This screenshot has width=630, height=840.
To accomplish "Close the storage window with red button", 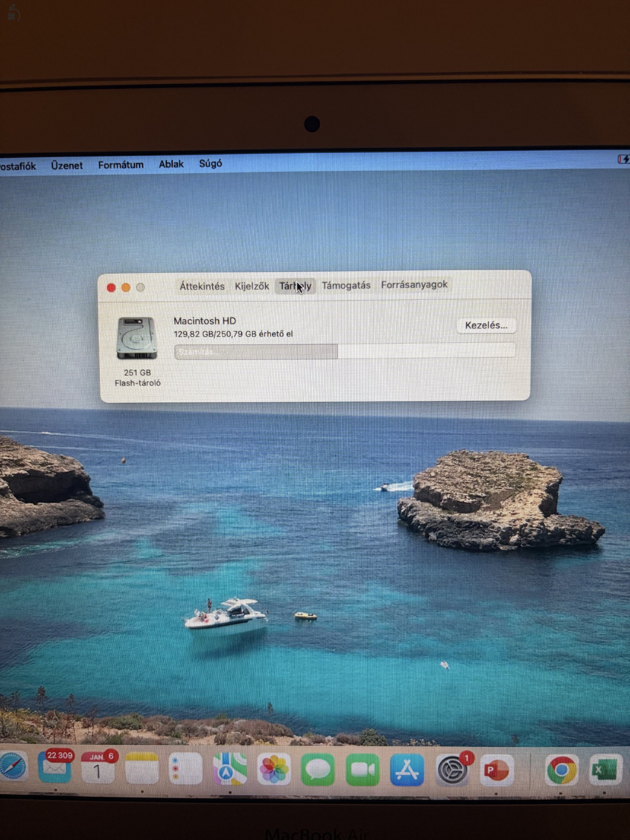I will pos(111,288).
